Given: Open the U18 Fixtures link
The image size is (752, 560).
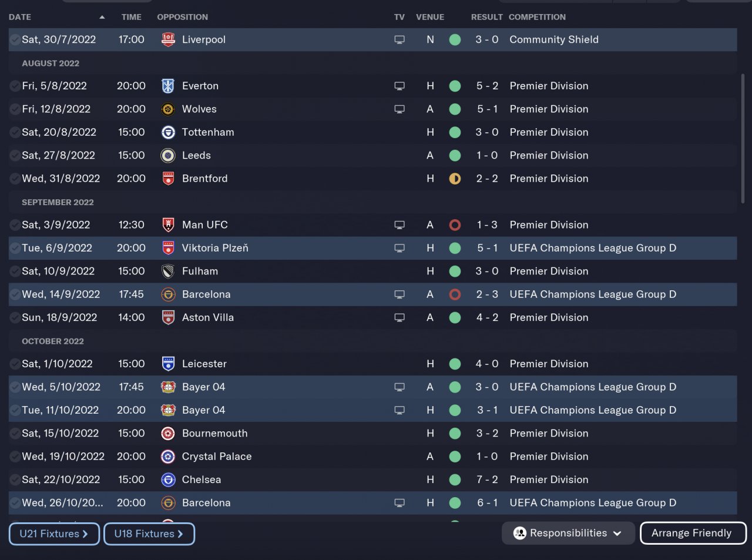Looking at the screenshot, I should (149, 534).
